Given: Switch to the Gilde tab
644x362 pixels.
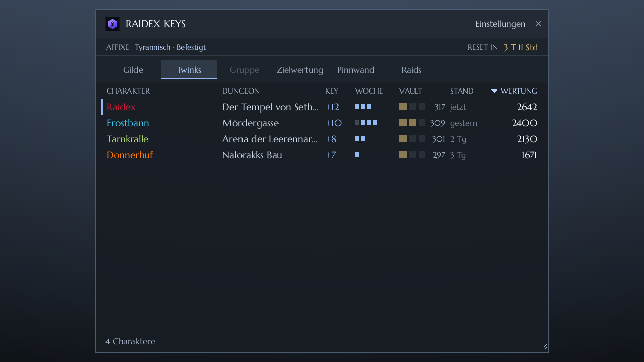Looking at the screenshot, I should click(133, 70).
